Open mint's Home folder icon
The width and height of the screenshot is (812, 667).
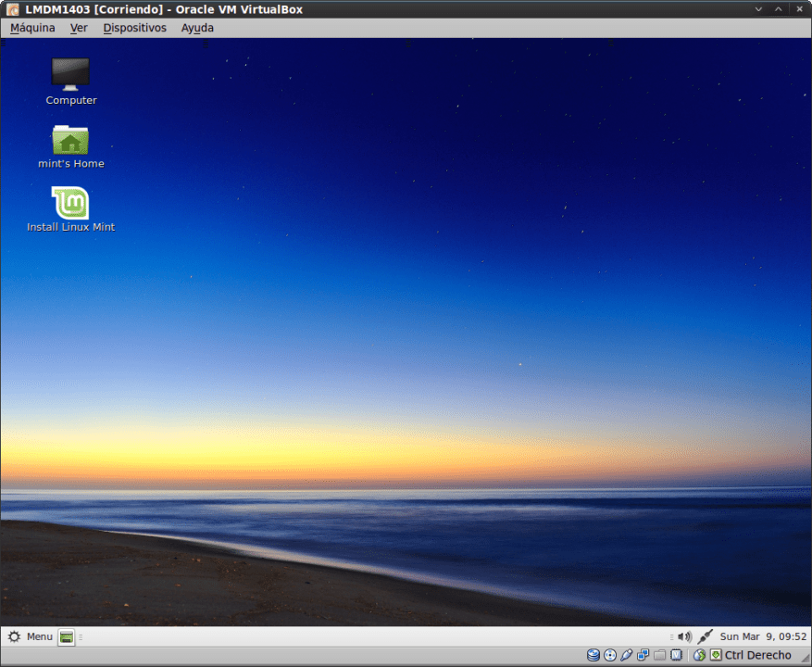tap(71, 140)
